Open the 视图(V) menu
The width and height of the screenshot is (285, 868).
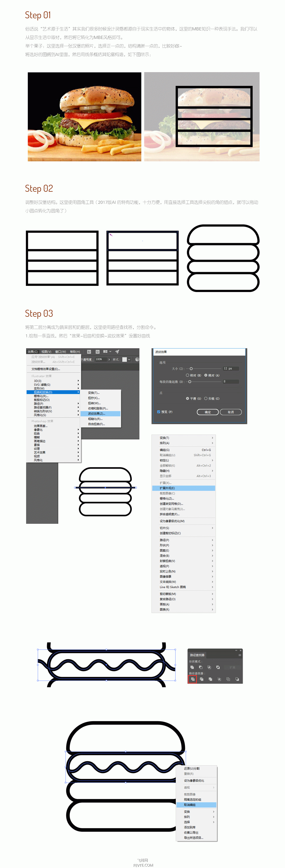pyautogui.click(x=46, y=351)
